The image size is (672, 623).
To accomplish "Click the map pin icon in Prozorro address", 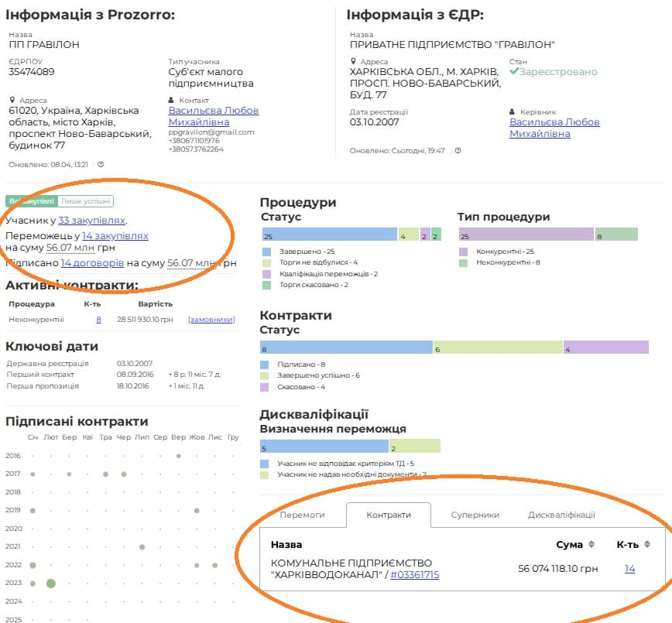I will click(x=12, y=101).
